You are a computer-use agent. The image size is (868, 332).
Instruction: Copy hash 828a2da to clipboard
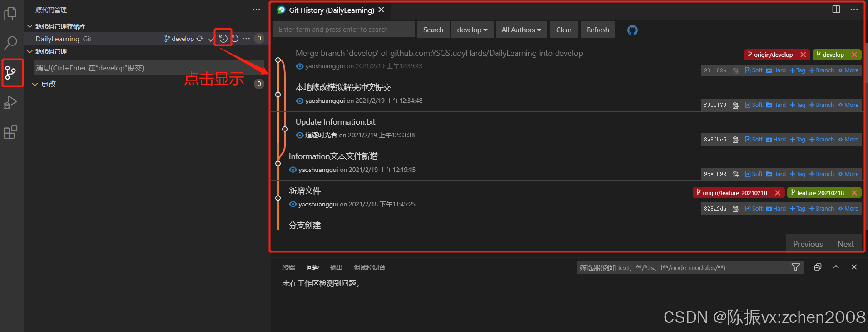735,209
